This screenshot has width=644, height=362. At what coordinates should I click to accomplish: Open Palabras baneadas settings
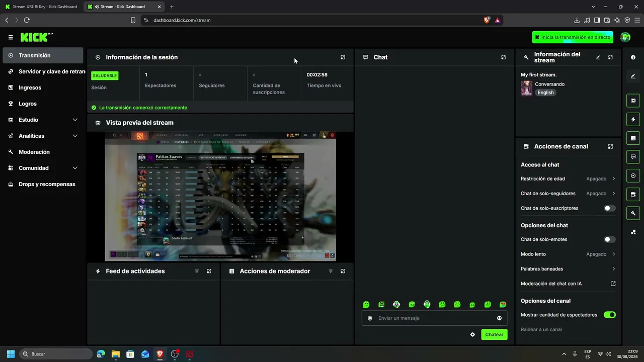pos(568,269)
